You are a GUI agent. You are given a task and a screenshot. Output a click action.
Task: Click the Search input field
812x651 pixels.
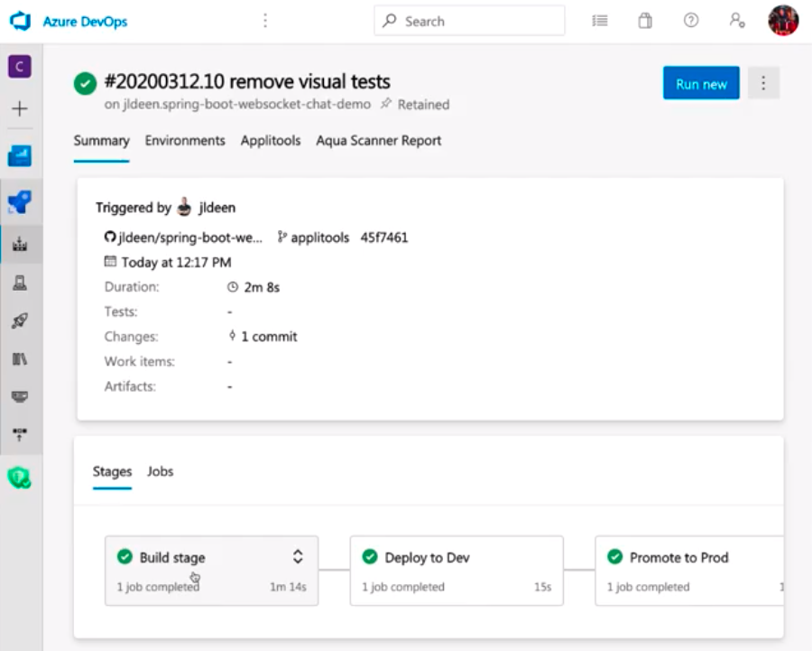click(x=469, y=21)
